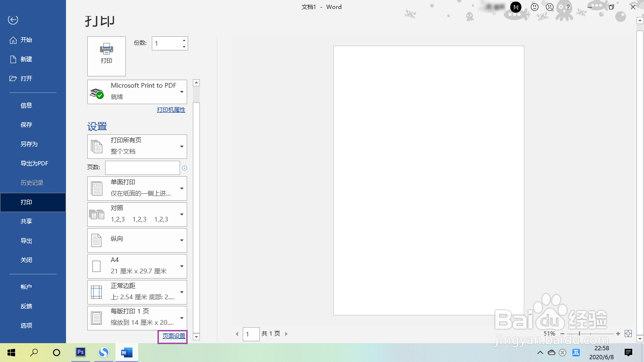Click the OneDrive cloud tray icon

pyautogui.click(x=551, y=353)
